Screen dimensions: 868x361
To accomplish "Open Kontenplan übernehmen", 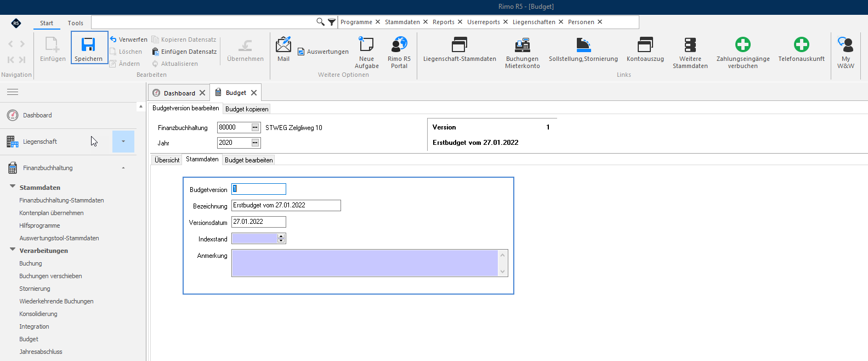I will (x=52, y=213).
